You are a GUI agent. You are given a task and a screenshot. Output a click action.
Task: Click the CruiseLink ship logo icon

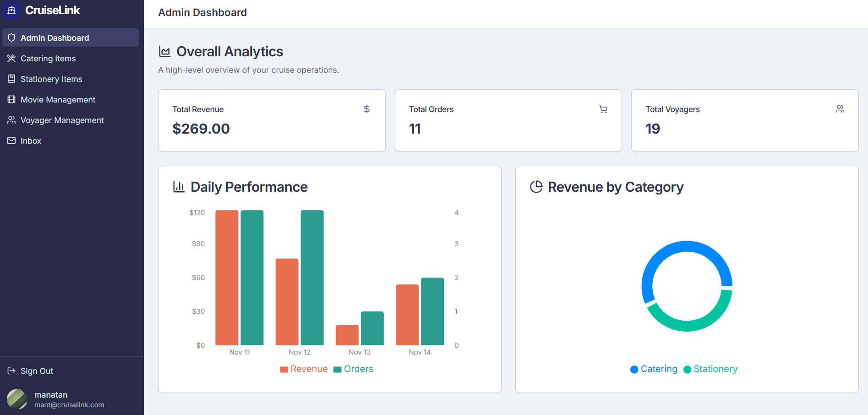tap(11, 10)
